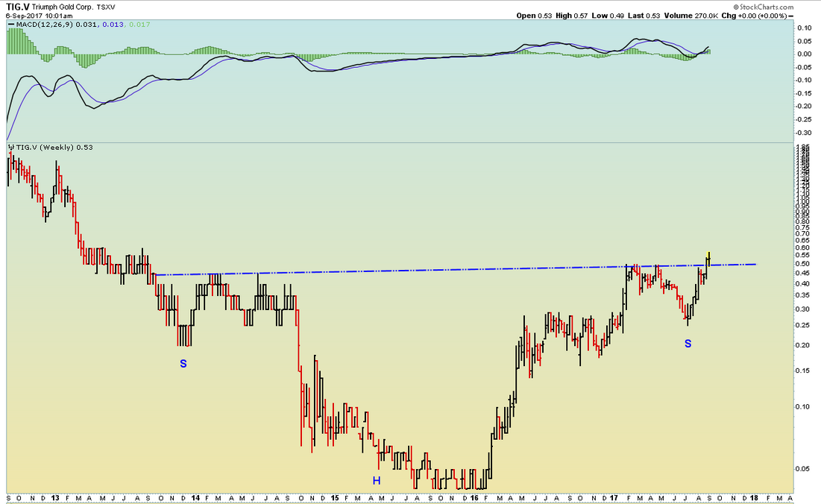Click the -0.20 label on the MACD axis
821x504 pixels.
click(803, 107)
